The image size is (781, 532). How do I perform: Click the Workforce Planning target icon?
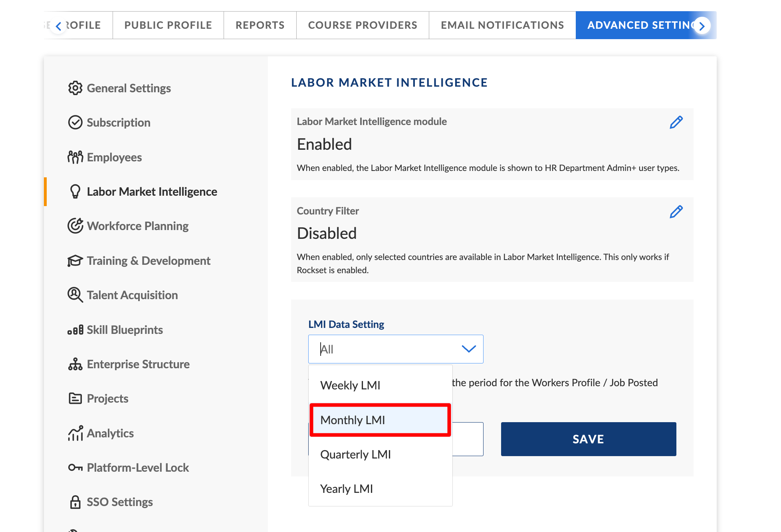pyautogui.click(x=75, y=226)
